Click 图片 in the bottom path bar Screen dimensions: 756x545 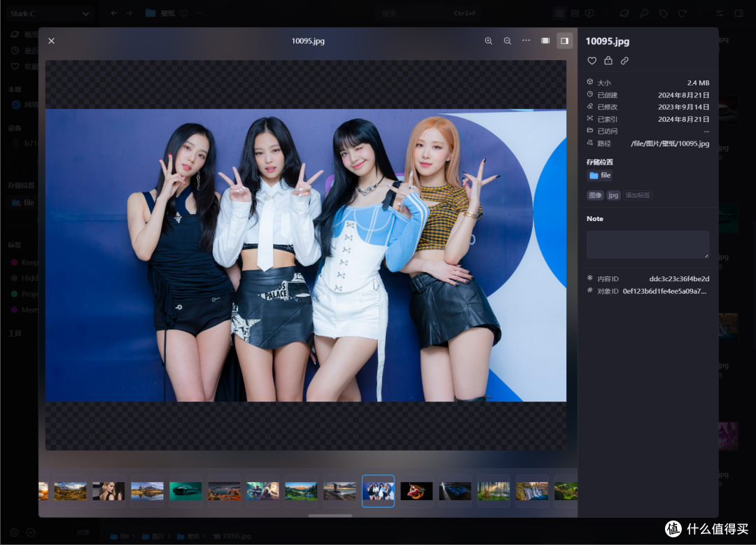(x=153, y=537)
